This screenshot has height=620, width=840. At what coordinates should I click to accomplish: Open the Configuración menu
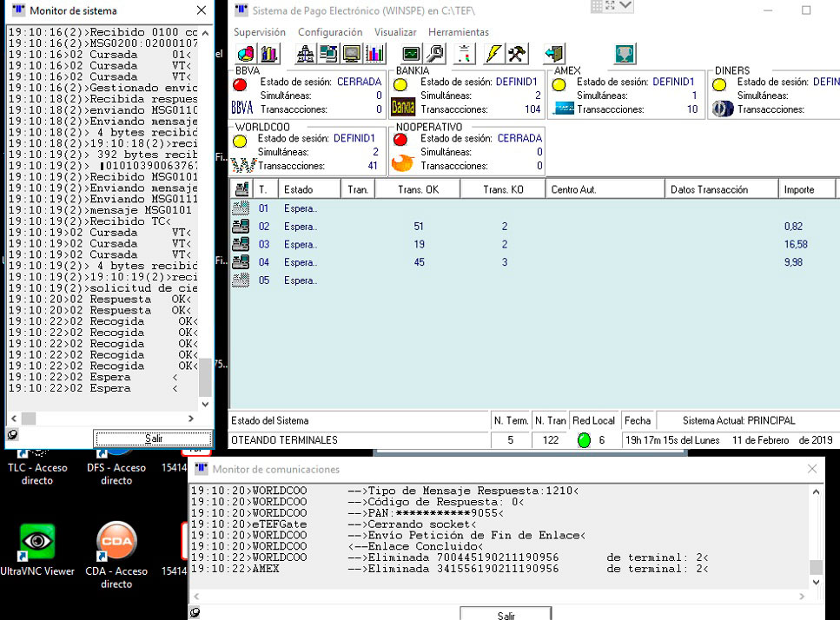[330, 32]
